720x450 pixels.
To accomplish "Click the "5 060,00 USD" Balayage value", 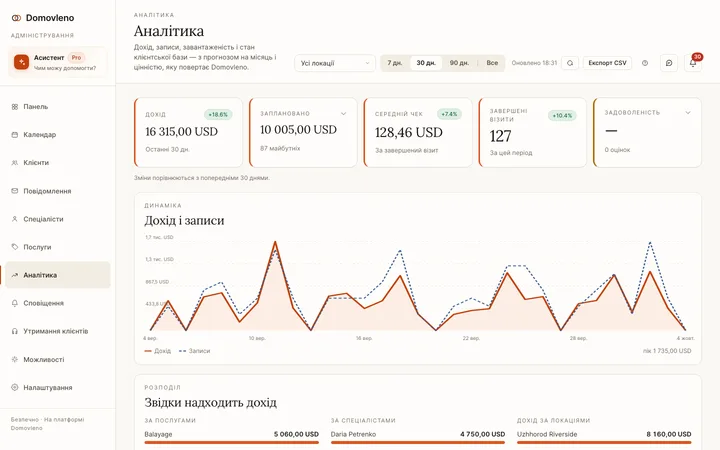I will click(296, 434).
